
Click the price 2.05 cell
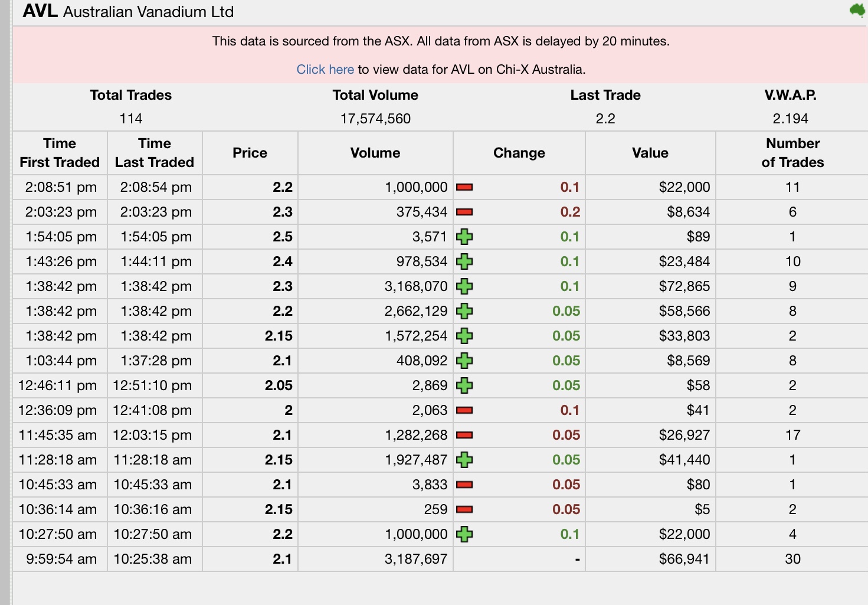tap(250, 385)
